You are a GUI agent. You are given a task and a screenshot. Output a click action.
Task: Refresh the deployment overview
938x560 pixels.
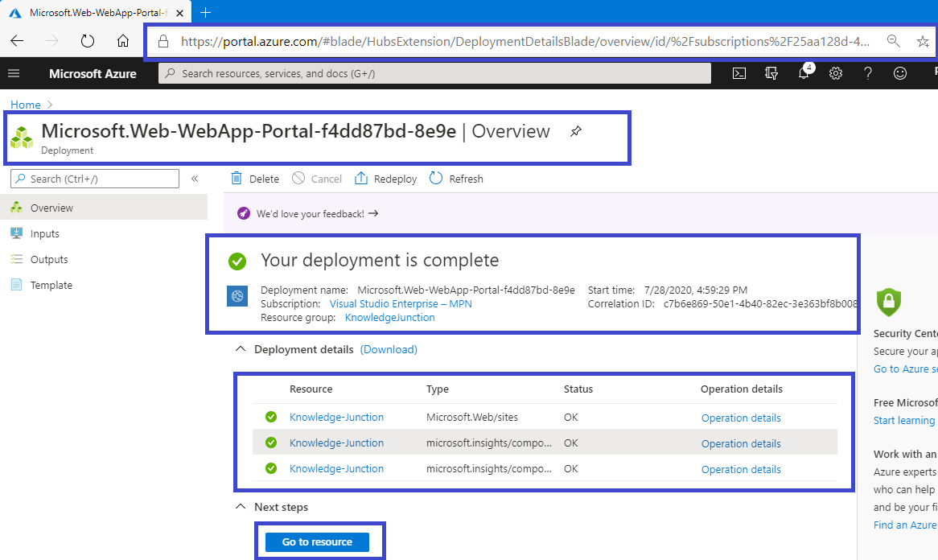pyautogui.click(x=456, y=179)
